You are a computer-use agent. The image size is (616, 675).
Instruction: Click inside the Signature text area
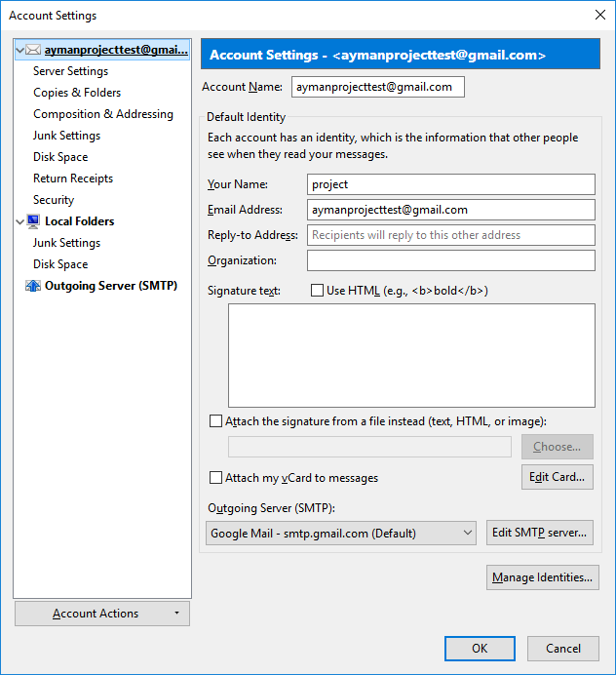click(x=411, y=356)
